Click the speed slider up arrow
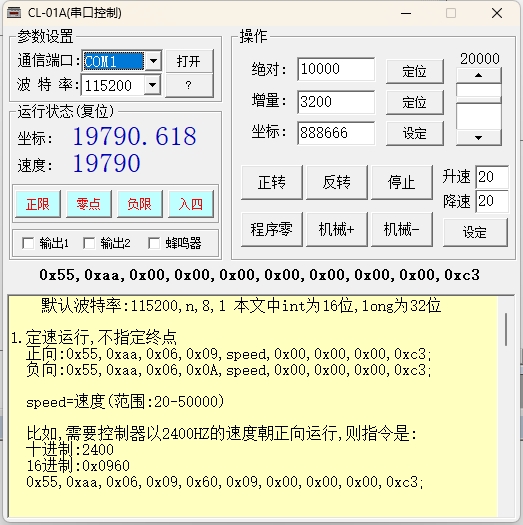Viewport: 523px width, 525px height. [x=478, y=75]
